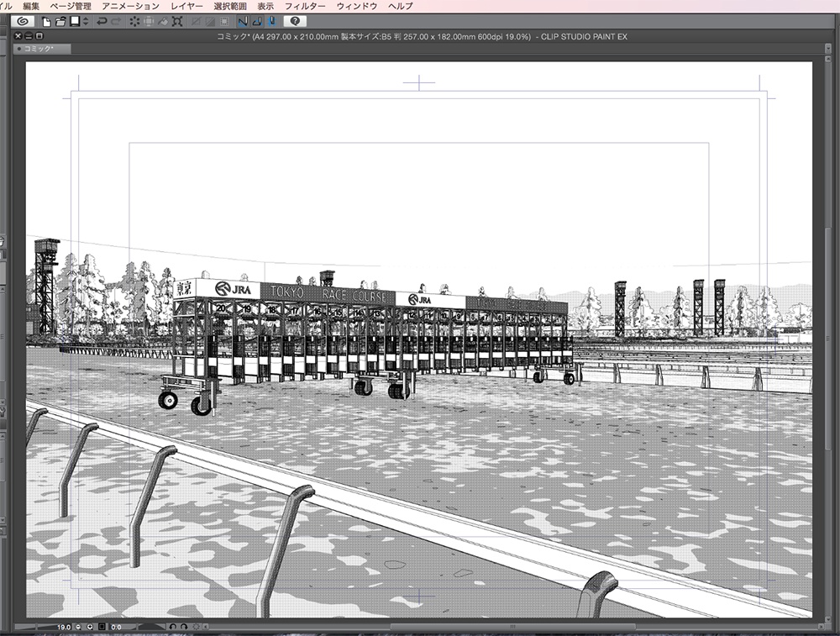Image resolution: width=840 pixels, height=636 pixels.
Task: Click the zoom out icon on the bottom bar
Action: click(77, 626)
